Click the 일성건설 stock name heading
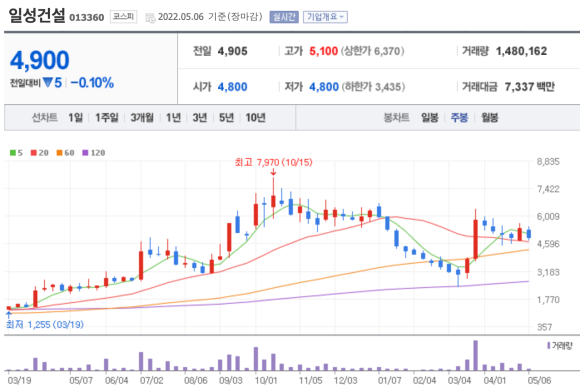Viewport: 580px width, 392px height. click(37, 15)
